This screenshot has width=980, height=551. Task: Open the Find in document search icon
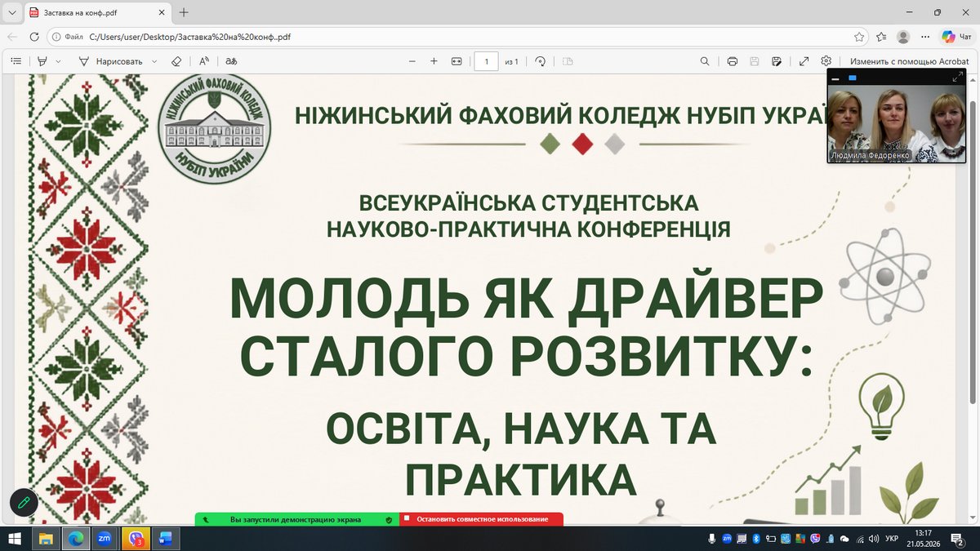click(705, 61)
